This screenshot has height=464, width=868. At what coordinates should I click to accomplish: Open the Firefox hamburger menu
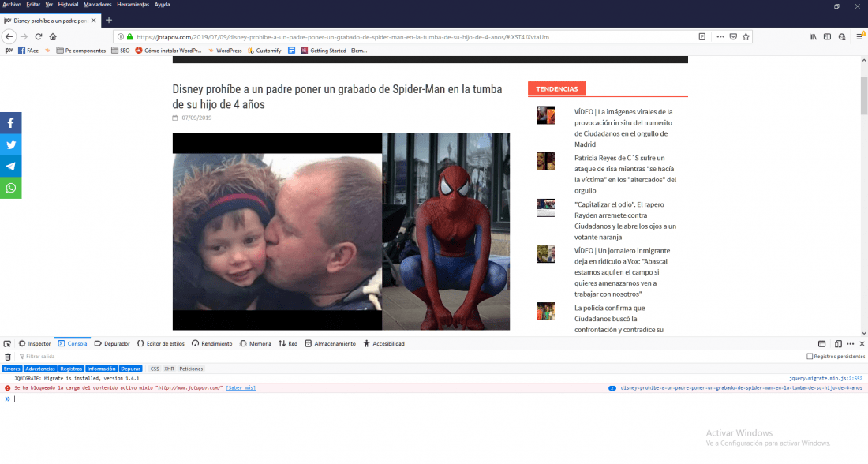click(860, 36)
